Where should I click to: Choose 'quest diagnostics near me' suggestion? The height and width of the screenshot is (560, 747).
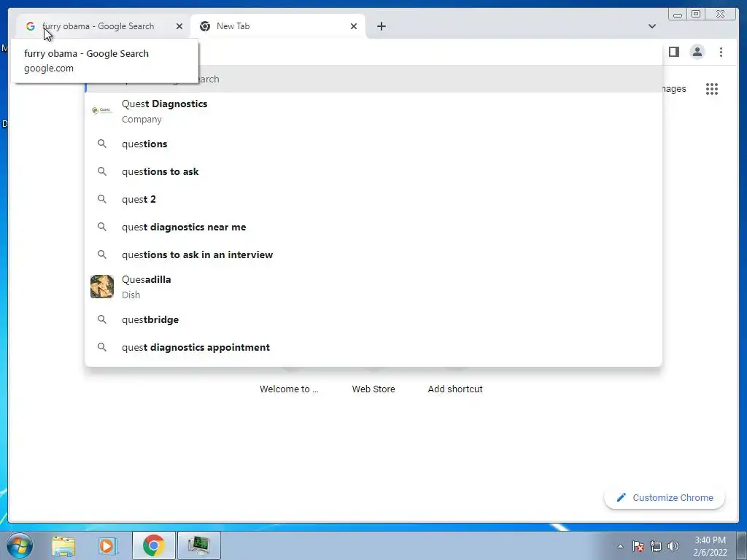(x=373, y=227)
